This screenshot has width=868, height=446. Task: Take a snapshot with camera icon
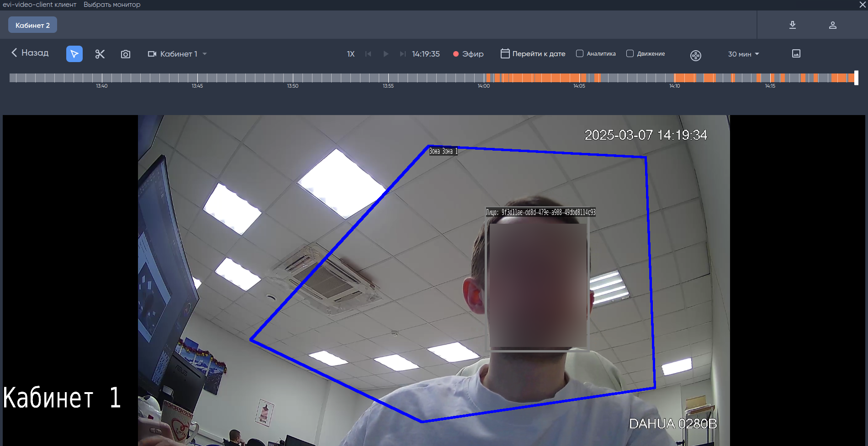pos(126,54)
